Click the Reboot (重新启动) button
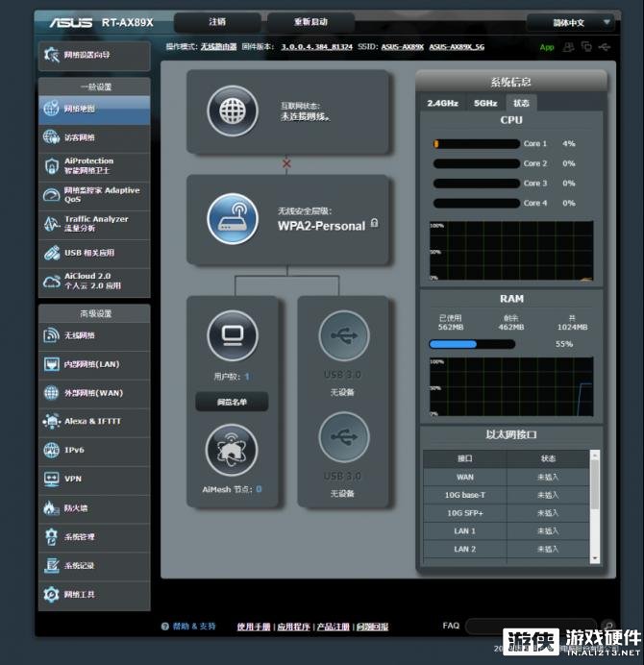Screen dimensions: 644x665 pyautogui.click(x=311, y=22)
